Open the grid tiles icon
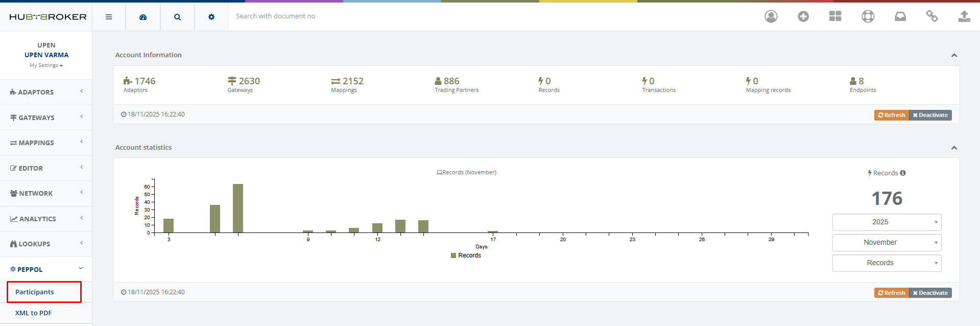The width and height of the screenshot is (980, 326). [835, 16]
